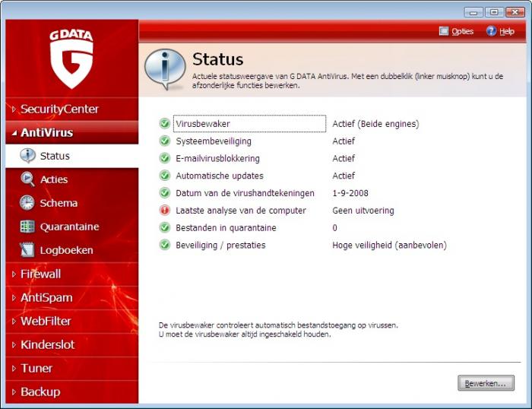Click the value Actief (Beide engines)
The width and height of the screenshot is (532, 409).
pyautogui.click(x=375, y=124)
